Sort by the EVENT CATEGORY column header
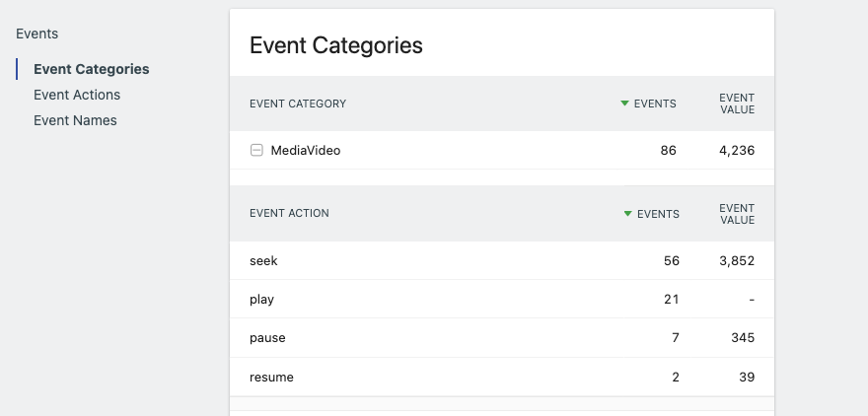Screen dimensions: 868x416 coord(298,104)
